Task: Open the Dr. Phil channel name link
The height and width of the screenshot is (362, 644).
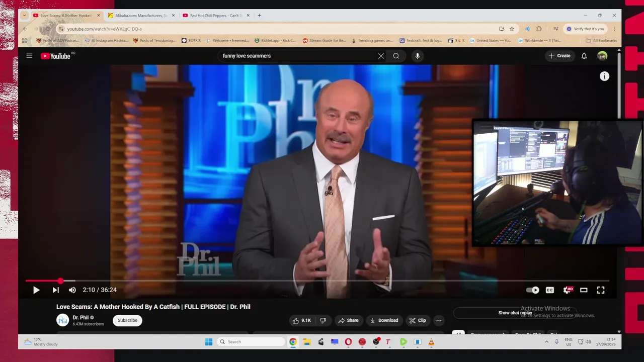Action: [80, 318]
